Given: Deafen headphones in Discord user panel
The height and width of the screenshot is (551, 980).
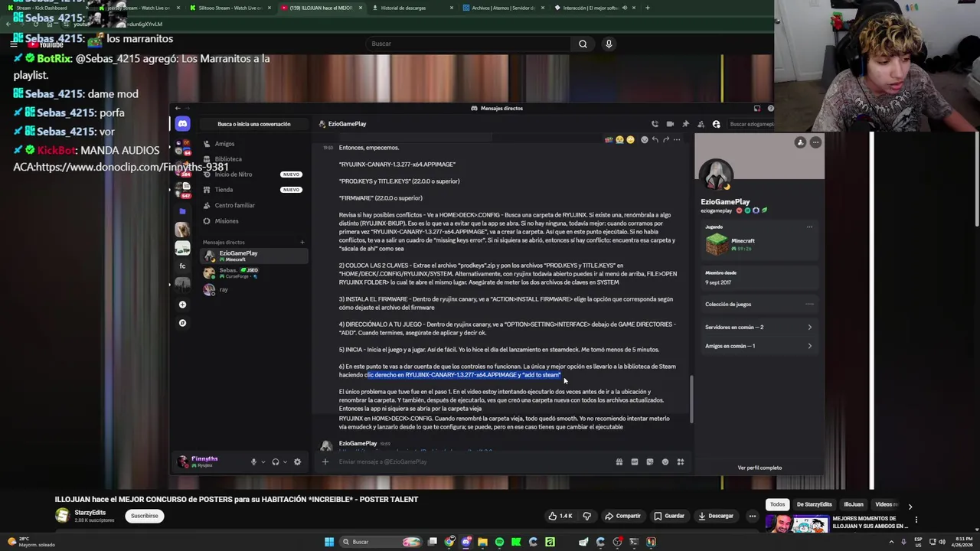Looking at the screenshot, I should (276, 461).
